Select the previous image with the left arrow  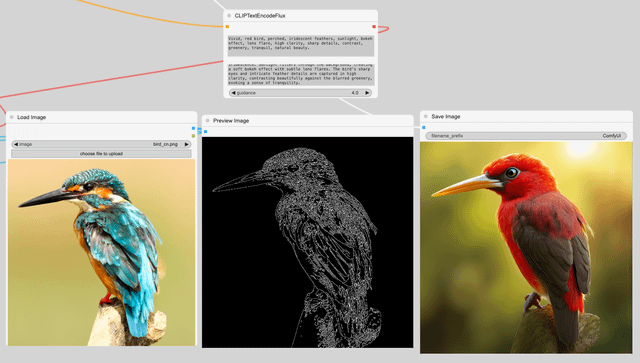(x=16, y=144)
